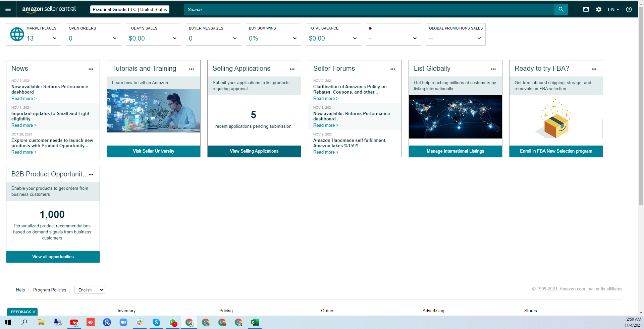The height and width of the screenshot is (329, 644).
Task: Click the List Globally world map image
Action: [x=455, y=117]
